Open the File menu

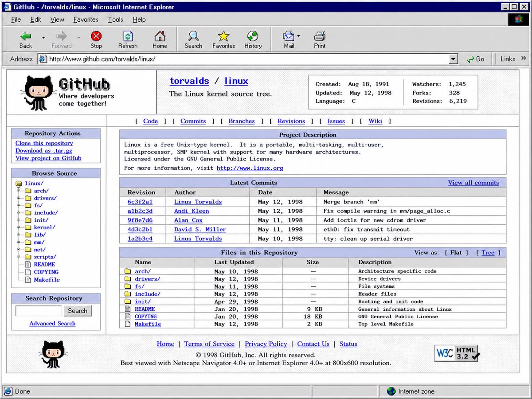(16, 20)
